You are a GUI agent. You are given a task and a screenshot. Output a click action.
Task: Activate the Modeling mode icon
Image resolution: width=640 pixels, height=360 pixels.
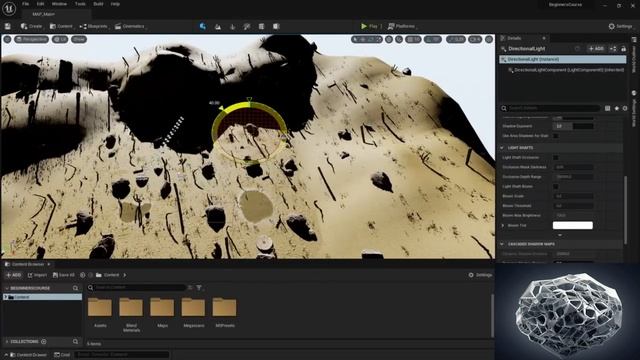pos(261,26)
